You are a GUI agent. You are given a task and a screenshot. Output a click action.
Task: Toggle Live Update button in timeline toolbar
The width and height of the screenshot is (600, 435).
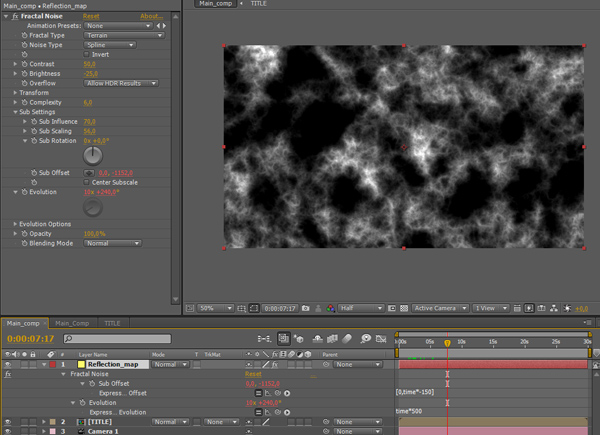click(x=284, y=338)
